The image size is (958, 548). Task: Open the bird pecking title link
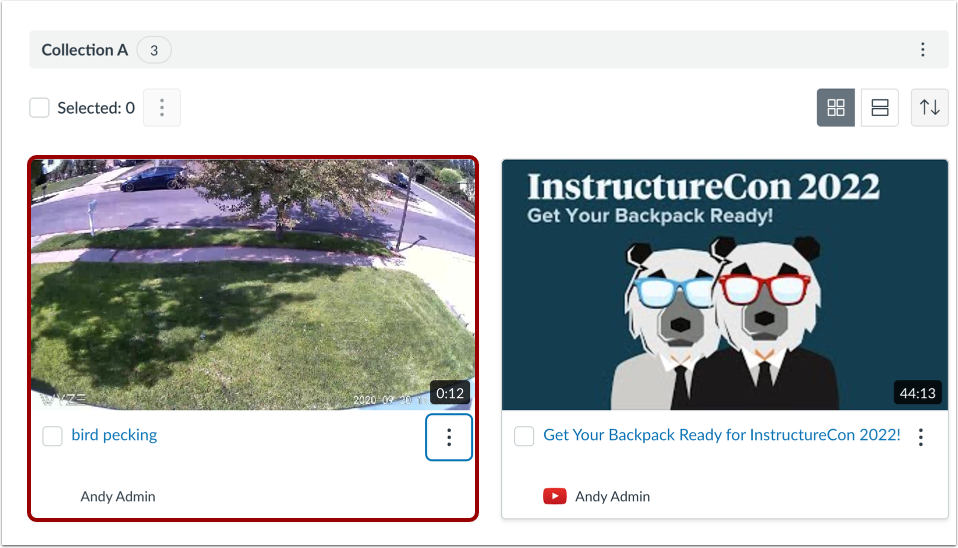coord(114,435)
